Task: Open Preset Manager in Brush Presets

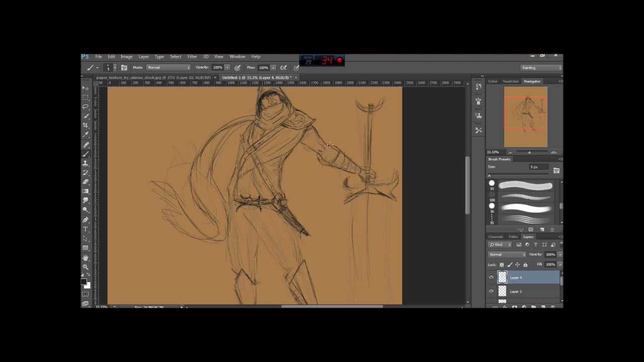Action: click(530, 229)
